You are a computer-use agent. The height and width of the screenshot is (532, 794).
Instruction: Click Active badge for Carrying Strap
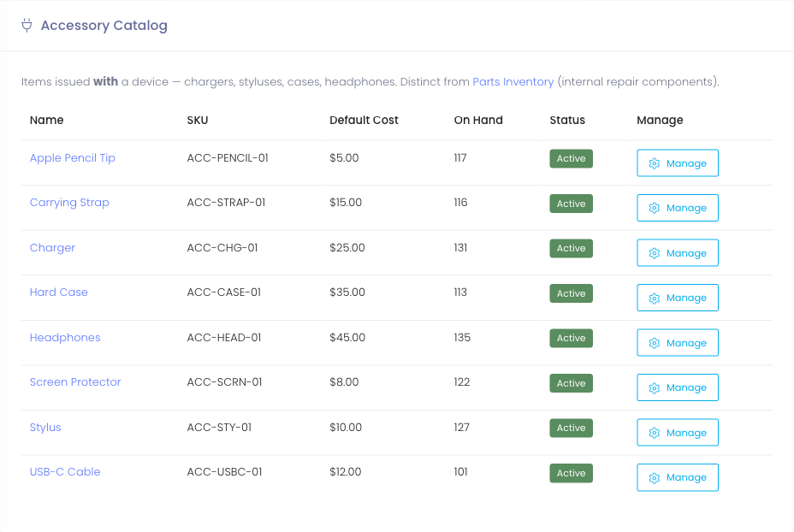click(572, 204)
